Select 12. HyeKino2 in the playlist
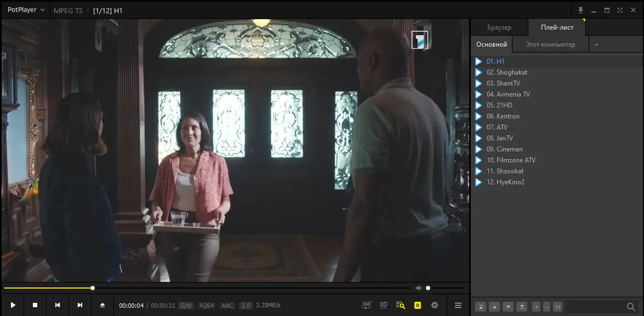644x316 pixels. [557, 182]
